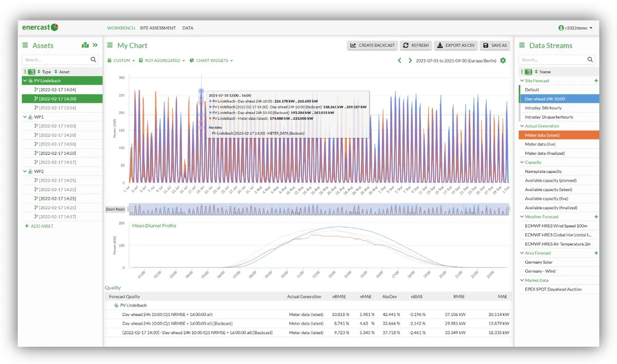Open CHART WIDGETS dropdown
This screenshot has height=364, width=617.
pos(211,60)
